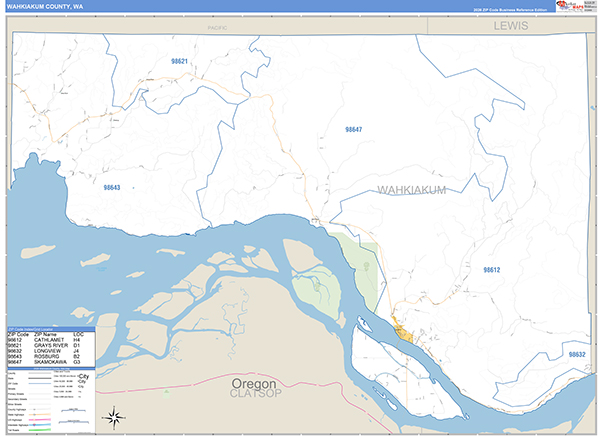
Task: Click 'SKAMOKAWA' in the ZIP index table
Action: tap(51, 362)
